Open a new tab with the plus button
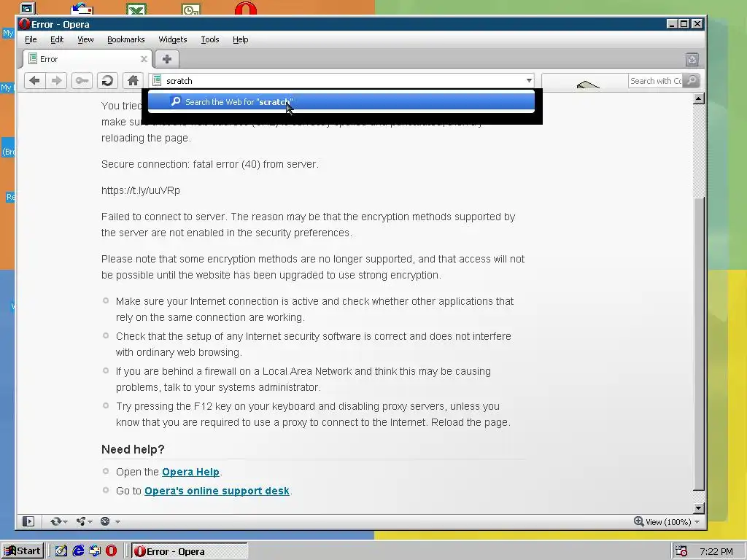 tap(167, 59)
